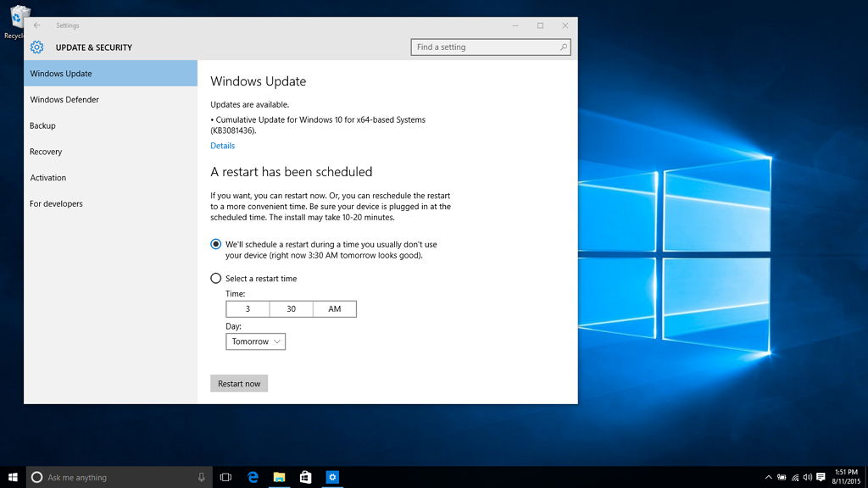Viewport: 868px width, 488px height.
Task: Open the For developers section
Action: click(111, 203)
